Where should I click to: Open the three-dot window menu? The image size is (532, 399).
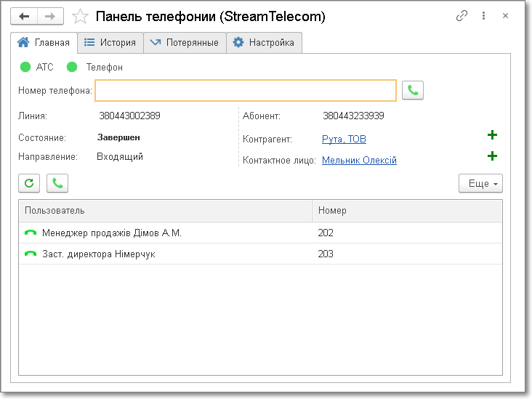point(484,16)
